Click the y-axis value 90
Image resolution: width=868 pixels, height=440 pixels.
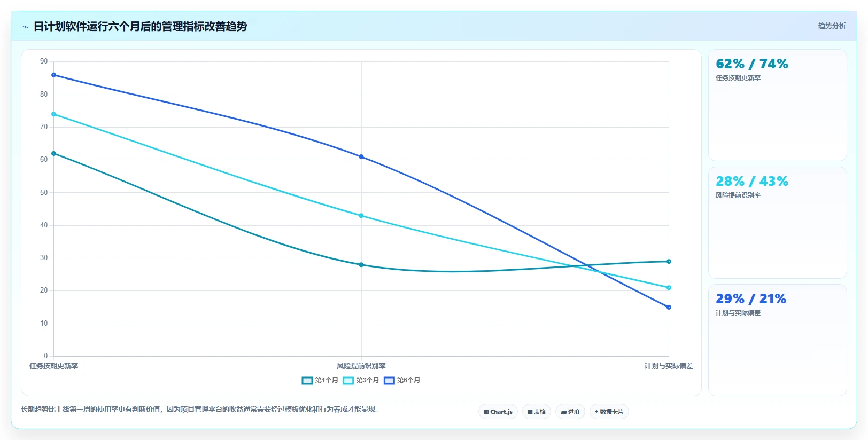44,61
